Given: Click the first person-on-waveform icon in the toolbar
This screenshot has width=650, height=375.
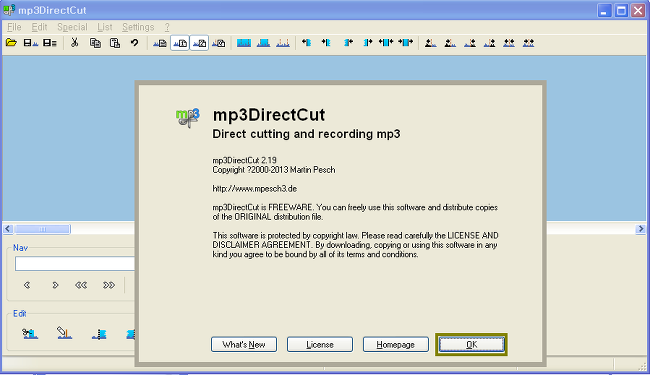Looking at the screenshot, I should (x=430, y=43).
